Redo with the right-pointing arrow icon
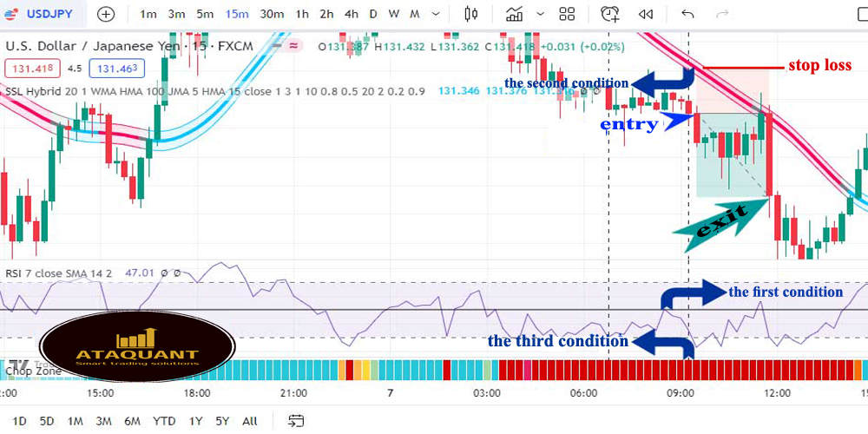This screenshot has height=434, width=868. tap(722, 14)
